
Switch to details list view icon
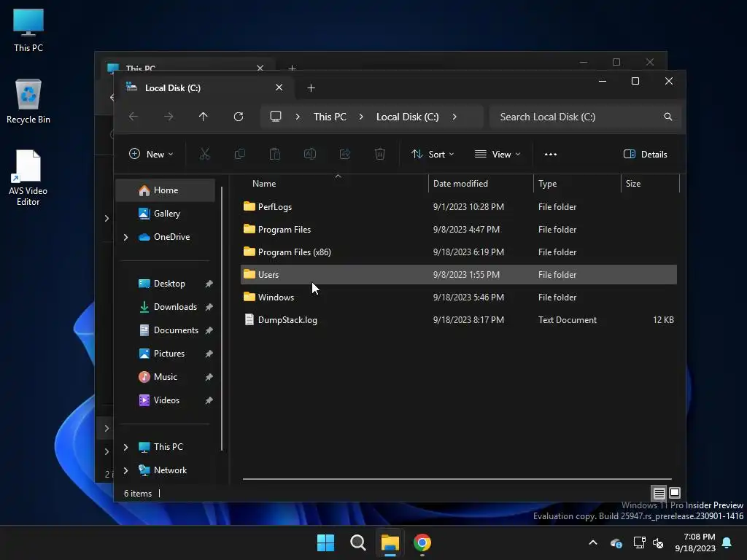(x=659, y=493)
